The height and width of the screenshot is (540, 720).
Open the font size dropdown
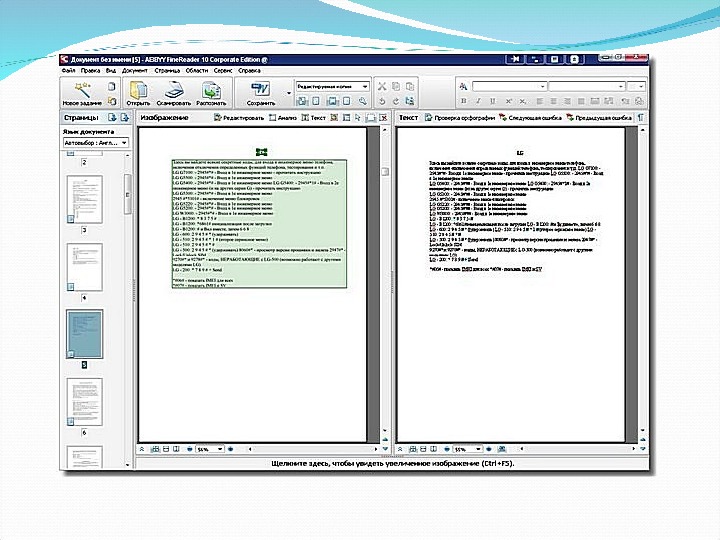click(636, 86)
